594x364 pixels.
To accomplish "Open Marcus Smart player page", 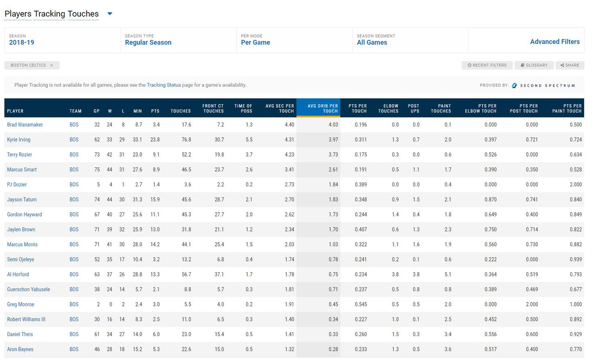I will pos(22,170).
